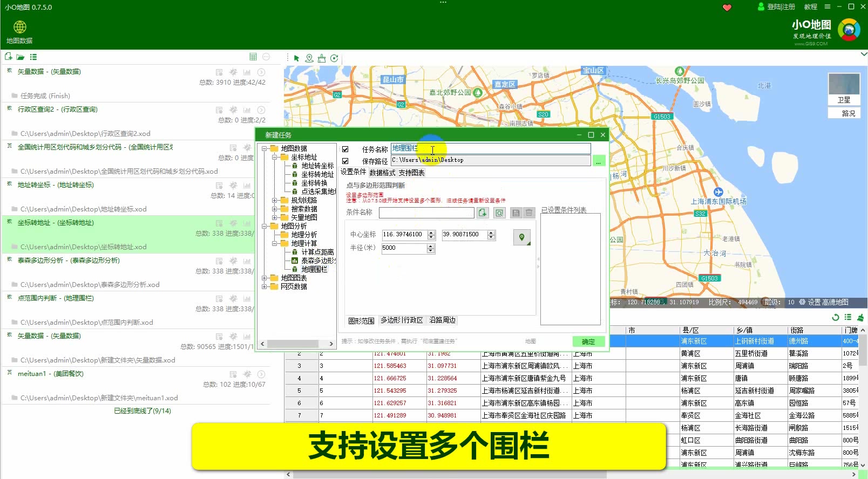Viewport: 868px width, 479px height.
Task: Click data view icon on 行政区查询2 task
Action: tap(219, 110)
